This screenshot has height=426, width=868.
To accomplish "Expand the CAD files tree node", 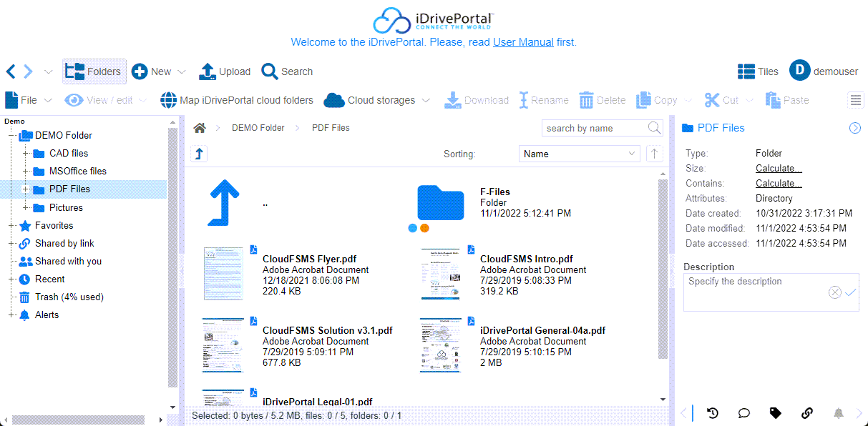I will coord(26,153).
